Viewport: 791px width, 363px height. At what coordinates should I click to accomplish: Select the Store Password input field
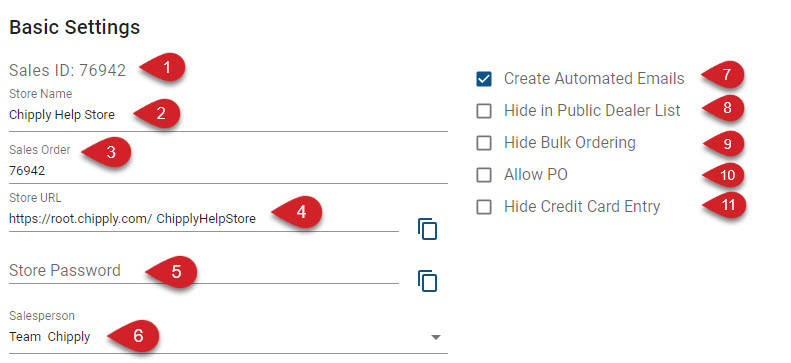204,271
